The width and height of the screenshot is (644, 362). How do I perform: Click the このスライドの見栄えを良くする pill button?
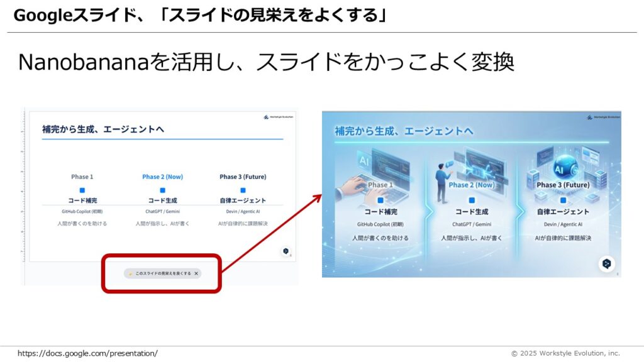[160, 273]
